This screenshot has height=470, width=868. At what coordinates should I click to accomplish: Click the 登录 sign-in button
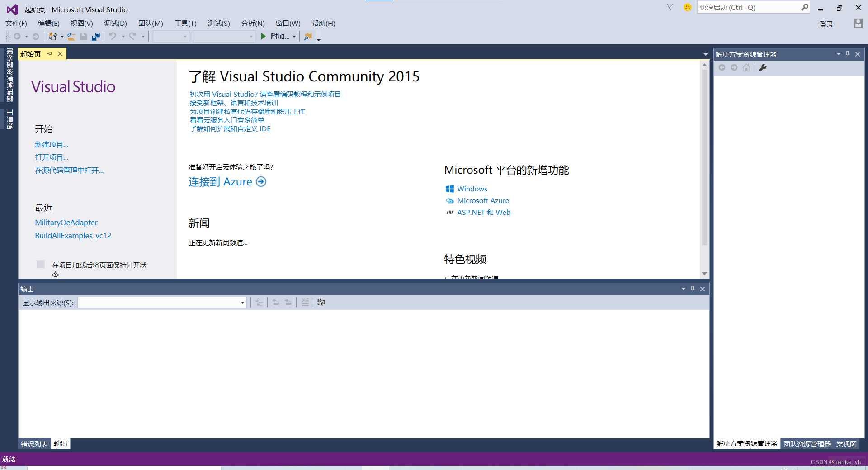(826, 24)
